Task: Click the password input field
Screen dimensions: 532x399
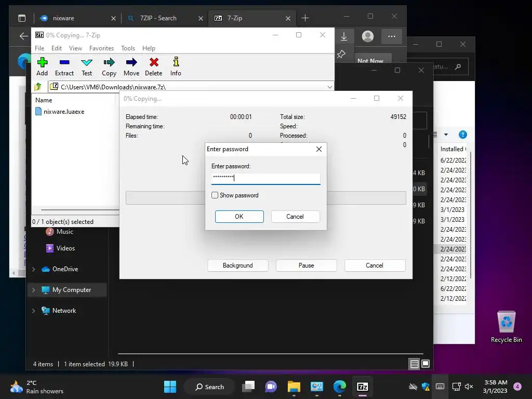Action: (265, 178)
